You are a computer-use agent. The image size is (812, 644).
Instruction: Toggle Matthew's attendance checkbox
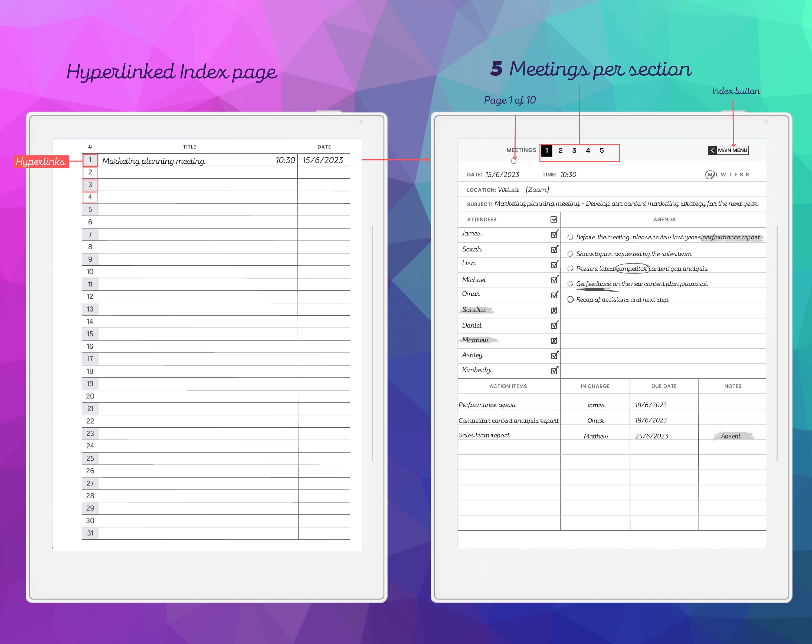(x=554, y=340)
